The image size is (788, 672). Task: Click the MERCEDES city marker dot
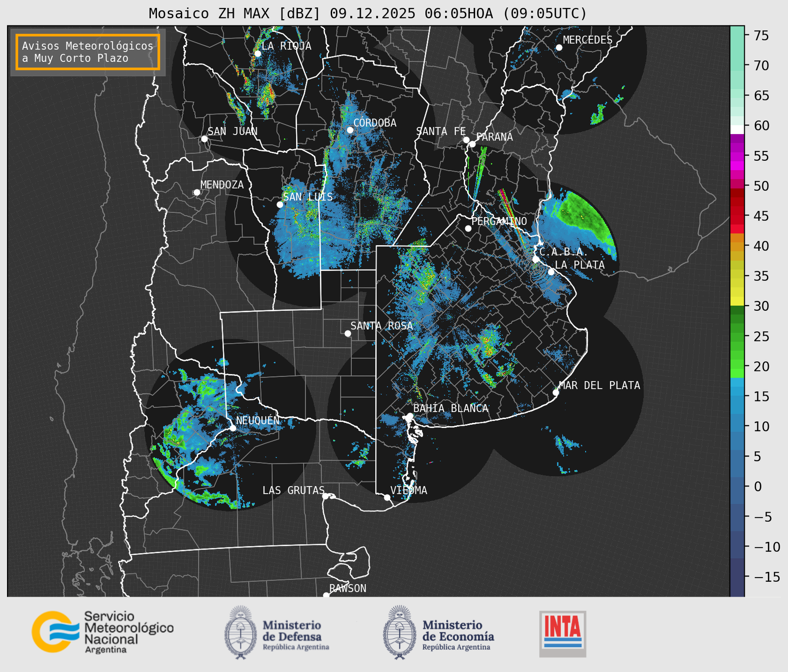coord(559,48)
